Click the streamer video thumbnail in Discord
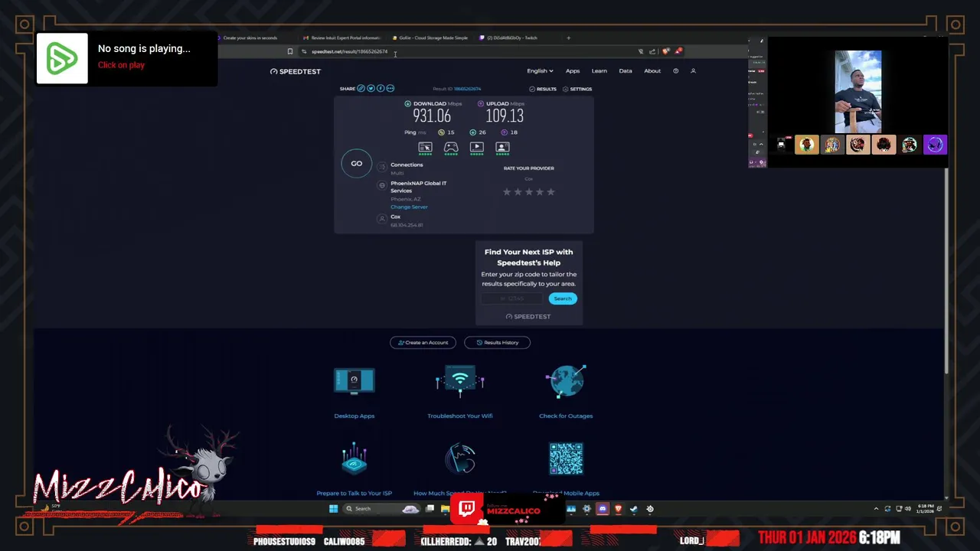Screen dimensions: 980x551 (857, 92)
